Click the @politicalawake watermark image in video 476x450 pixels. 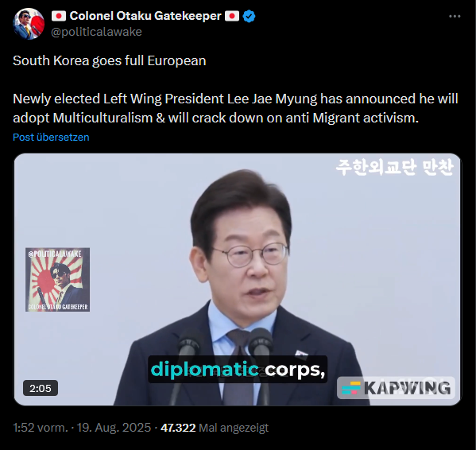click(x=57, y=280)
